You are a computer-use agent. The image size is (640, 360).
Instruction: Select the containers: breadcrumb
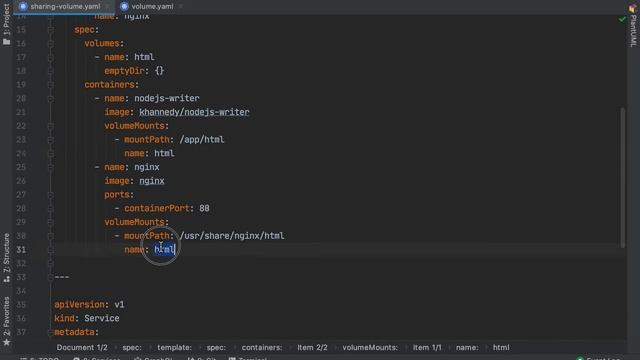tap(262, 347)
